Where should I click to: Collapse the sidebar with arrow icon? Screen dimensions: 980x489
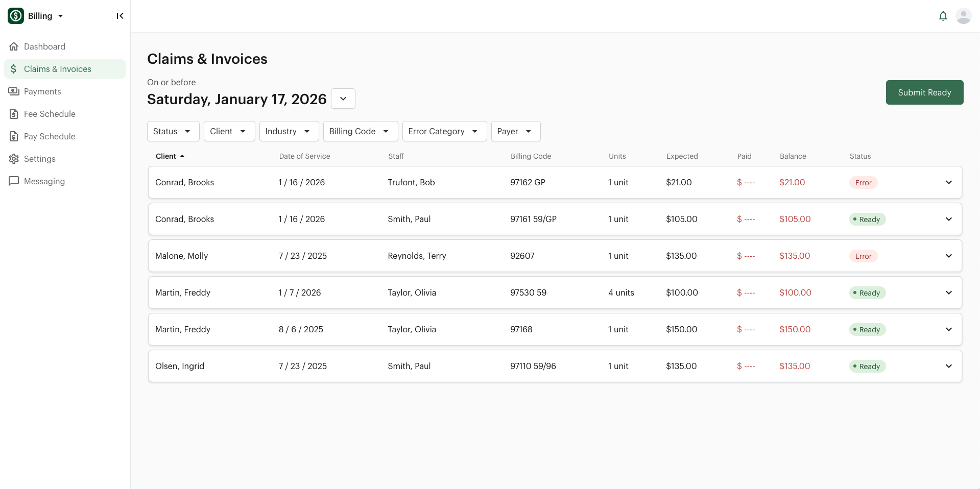click(120, 16)
